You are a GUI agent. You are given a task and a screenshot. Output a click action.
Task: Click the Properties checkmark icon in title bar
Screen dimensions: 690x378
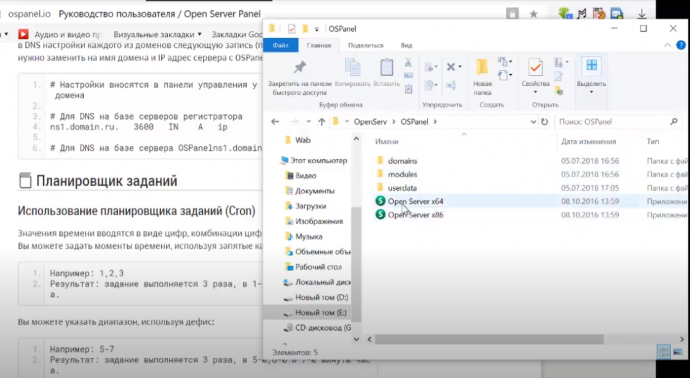291,29
